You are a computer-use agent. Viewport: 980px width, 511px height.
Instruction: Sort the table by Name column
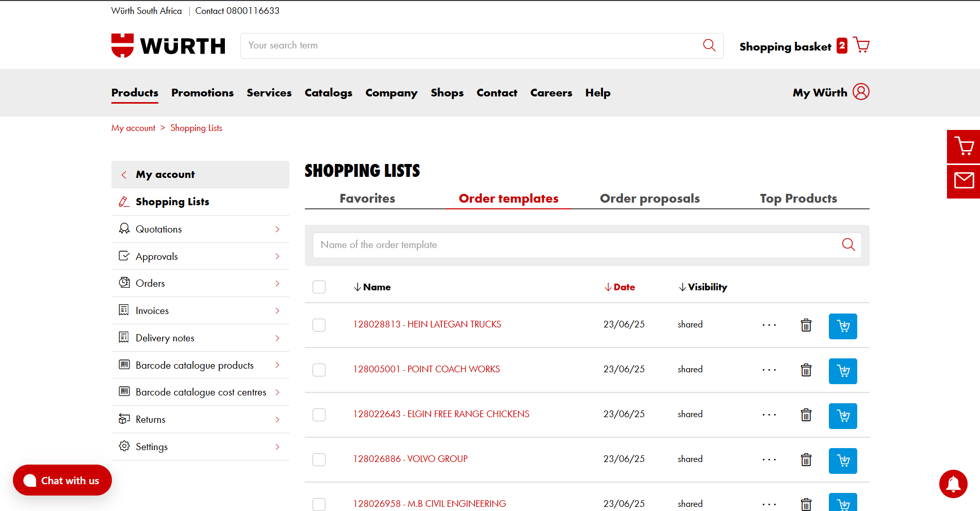pos(372,287)
